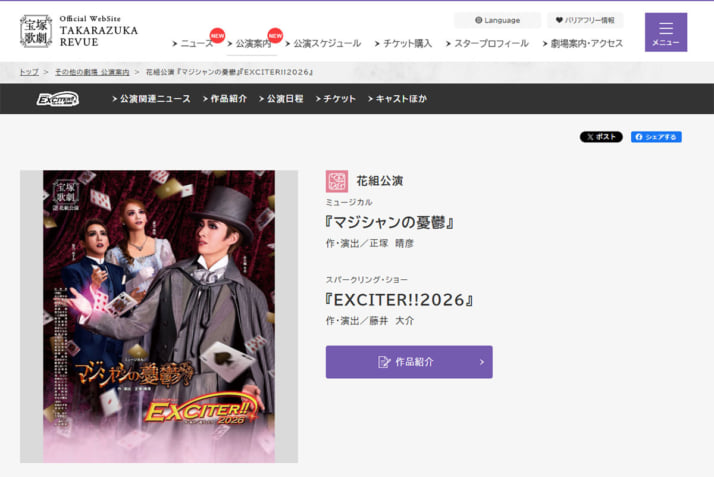This screenshot has height=477, width=714.
Task: Click the X ポスト share button
Action: point(601,137)
